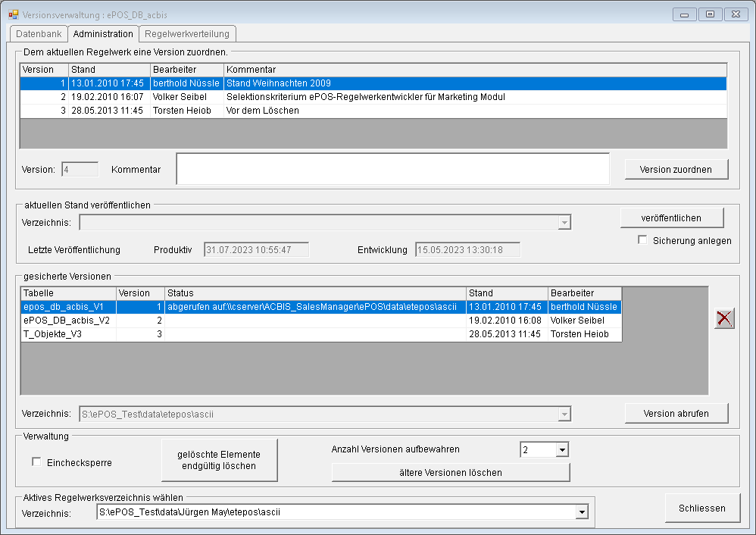Sort by the Bearbeiter column header in top list

185,70
